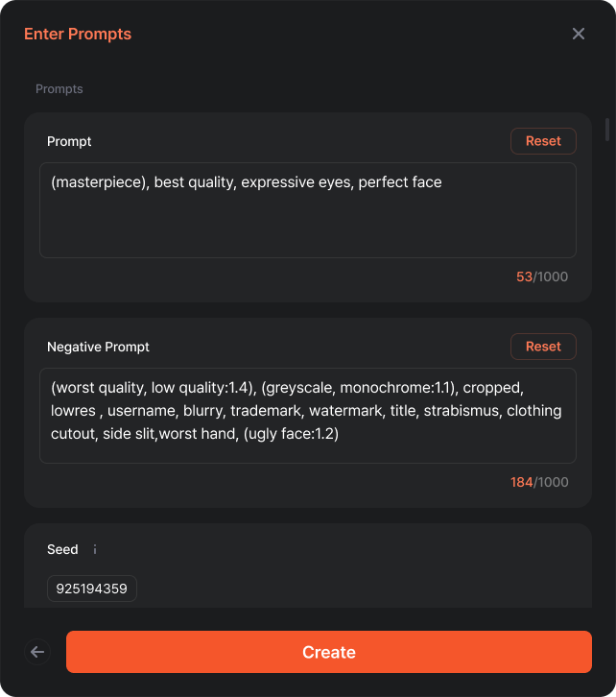Screen dimensions: 616x697
Task: Click the dialog's vertical scrollbar thumb
Action: coord(607,129)
